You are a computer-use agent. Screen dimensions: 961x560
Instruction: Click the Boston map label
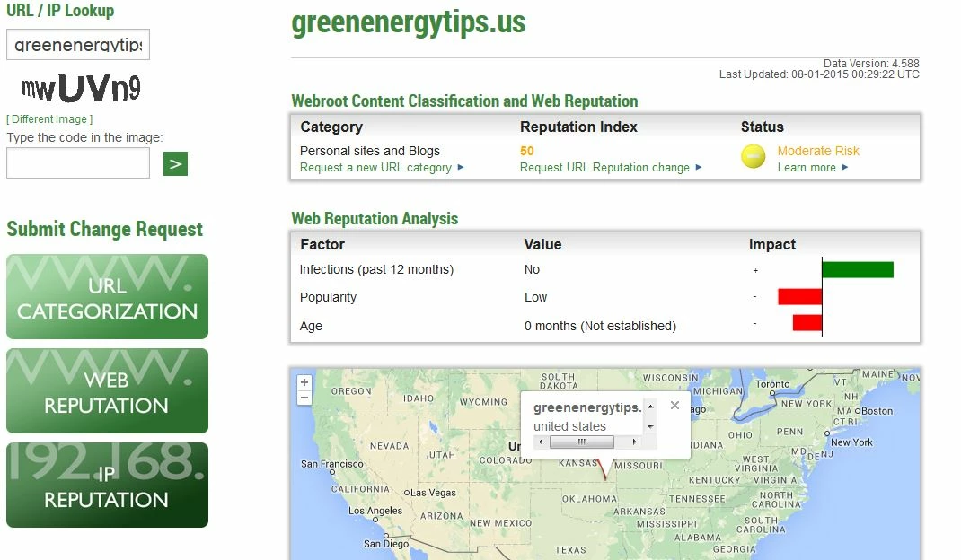(877, 410)
